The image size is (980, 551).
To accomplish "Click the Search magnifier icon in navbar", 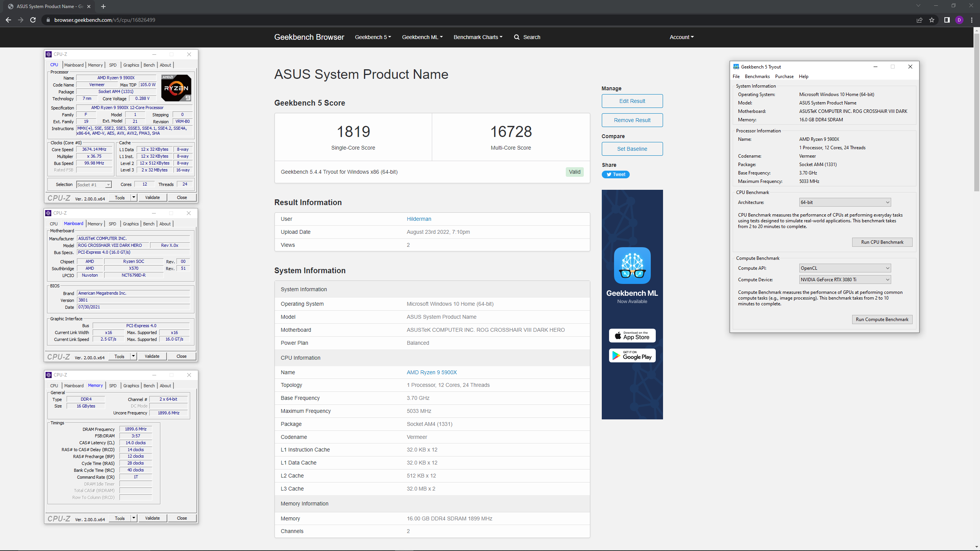I will 517,37.
